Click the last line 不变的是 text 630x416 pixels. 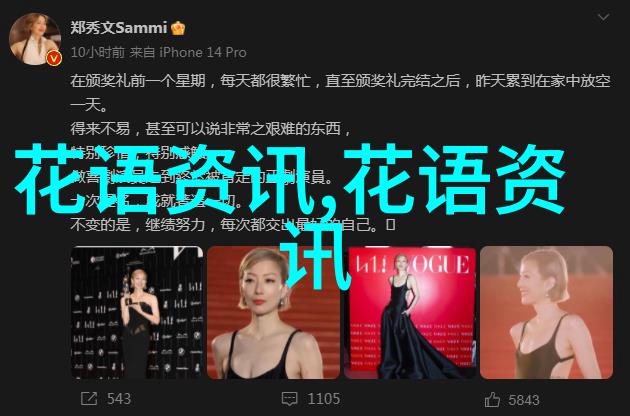(232, 225)
